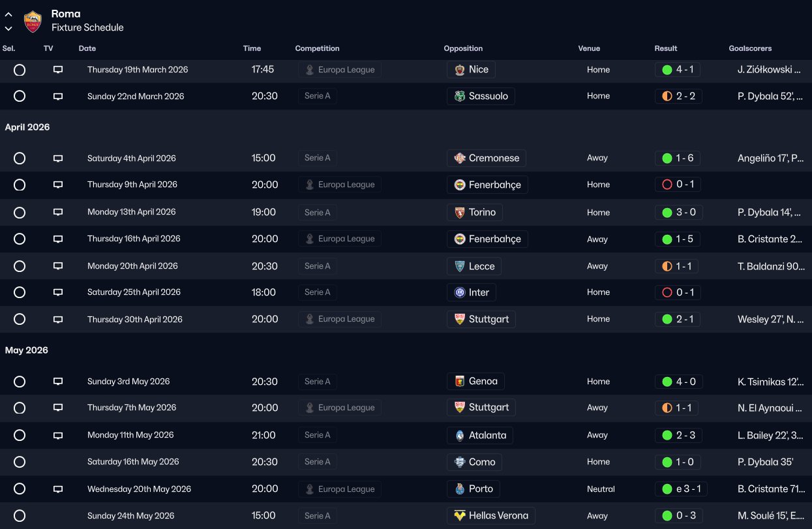The image size is (812, 529).
Task: Click the Fixture Schedule subtitle
Action: 87,27
